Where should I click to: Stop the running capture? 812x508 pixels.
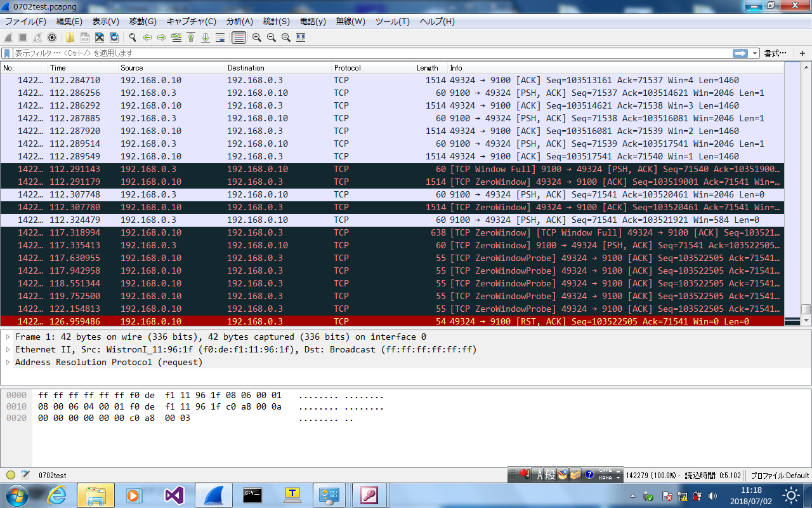23,37
